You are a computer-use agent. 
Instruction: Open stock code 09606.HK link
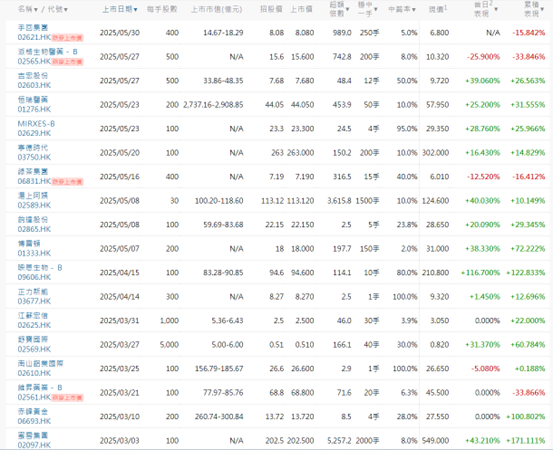tap(34, 277)
